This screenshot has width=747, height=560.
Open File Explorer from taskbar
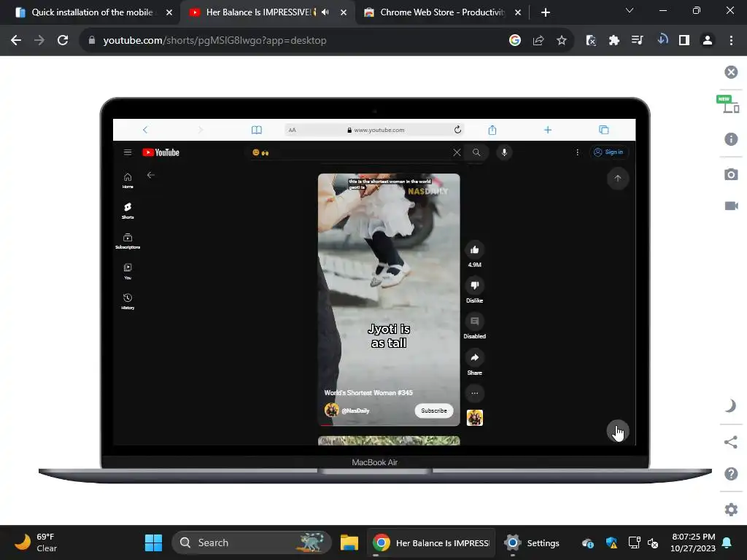click(x=349, y=542)
